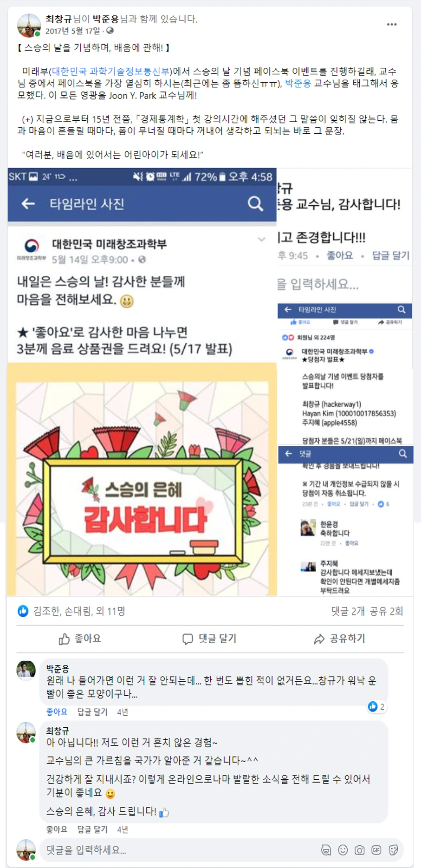
Task: Click the 댓글 달기 comment button
Action: (209, 639)
